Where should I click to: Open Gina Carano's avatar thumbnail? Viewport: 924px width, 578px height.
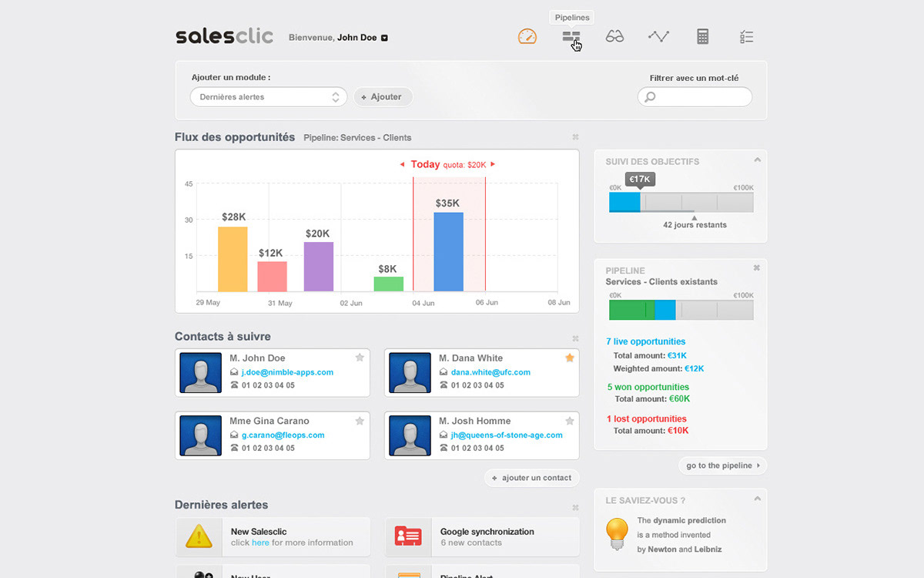click(x=201, y=435)
